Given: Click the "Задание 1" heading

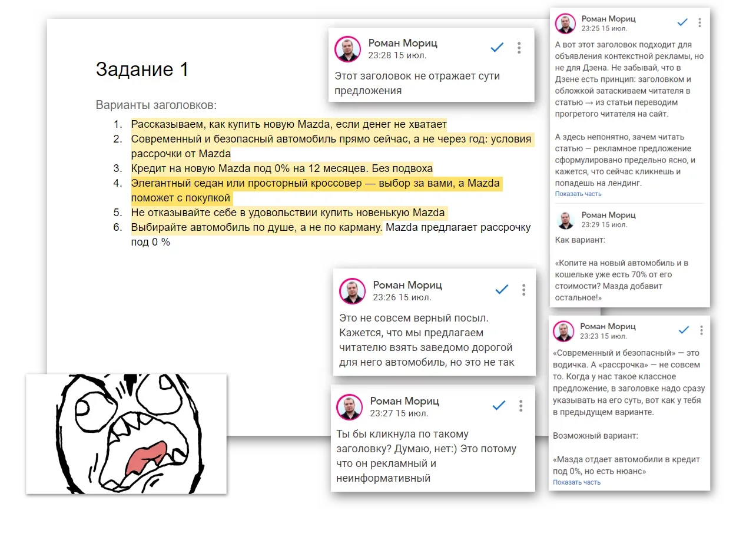Looking at the screenshot, I should 142,69.
